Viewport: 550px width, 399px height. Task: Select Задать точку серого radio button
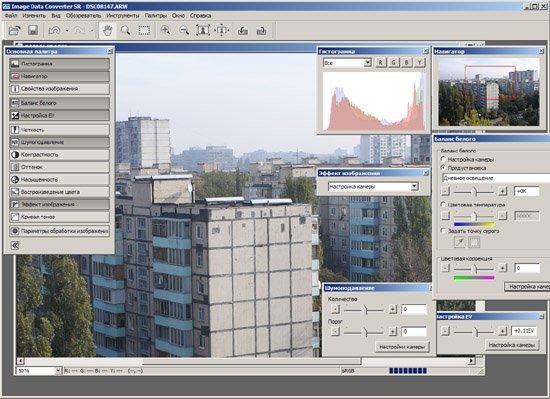(x=443, y=231)
